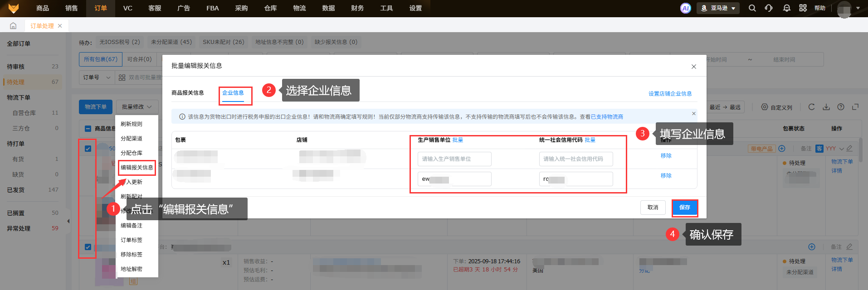The height and width of the screenshot is (290, 868).
Task: Click the help question mark icon
Action: pos(841,107)
